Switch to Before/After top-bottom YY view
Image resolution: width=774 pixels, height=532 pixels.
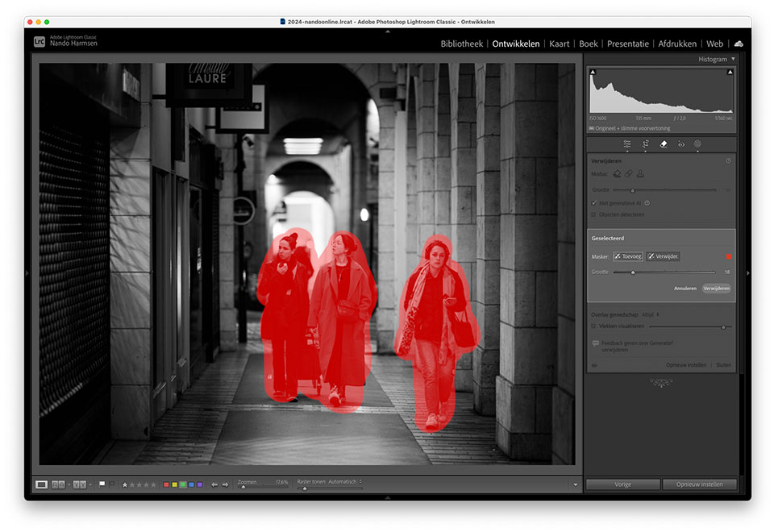point(79,484)
